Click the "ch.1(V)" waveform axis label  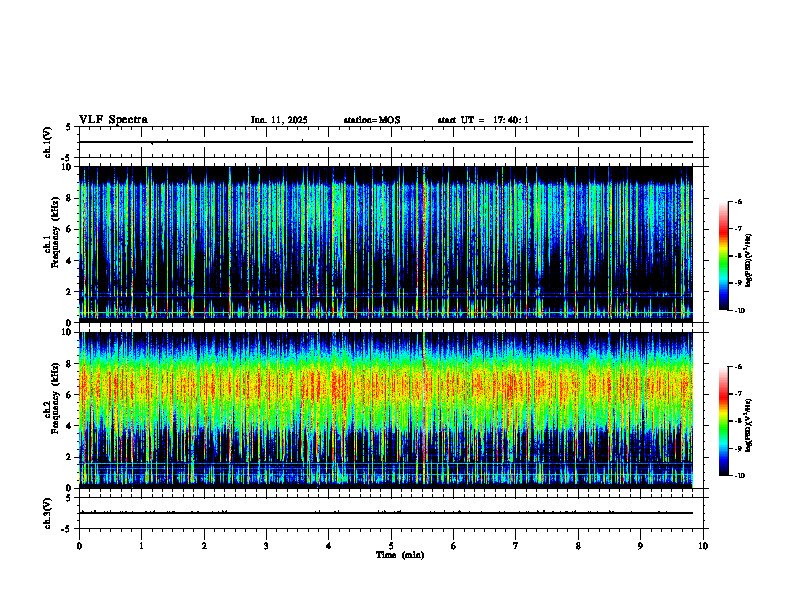pyautogui.click(x=47, y=142)
